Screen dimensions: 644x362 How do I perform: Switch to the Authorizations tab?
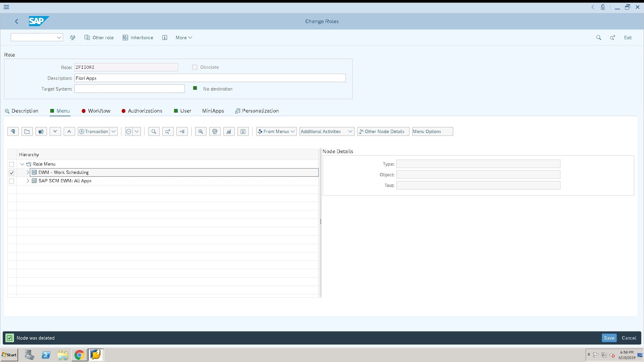[142, 111]
